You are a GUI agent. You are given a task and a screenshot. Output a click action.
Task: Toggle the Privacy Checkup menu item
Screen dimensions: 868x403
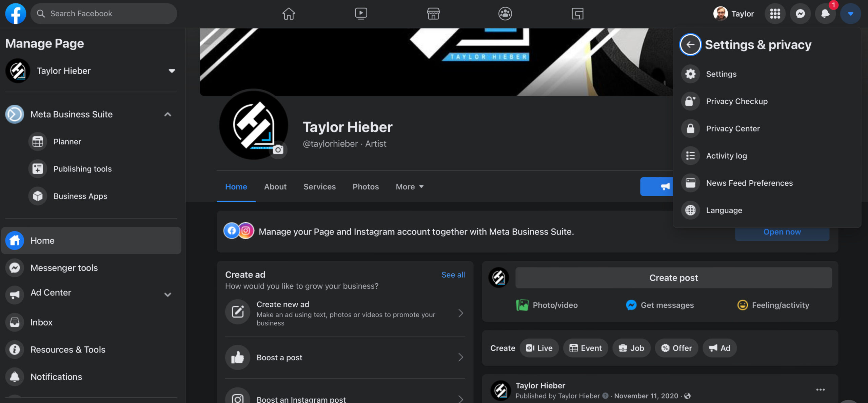737,101
